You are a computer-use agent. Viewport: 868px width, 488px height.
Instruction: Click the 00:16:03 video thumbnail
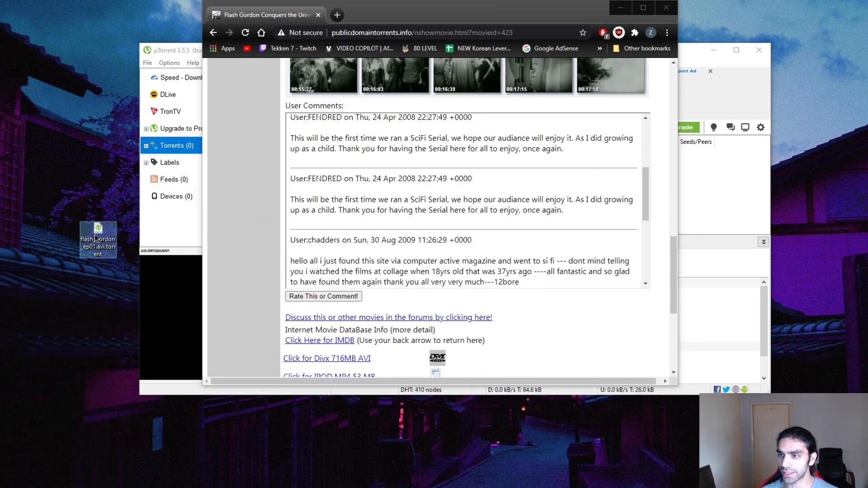coord(395,76)
